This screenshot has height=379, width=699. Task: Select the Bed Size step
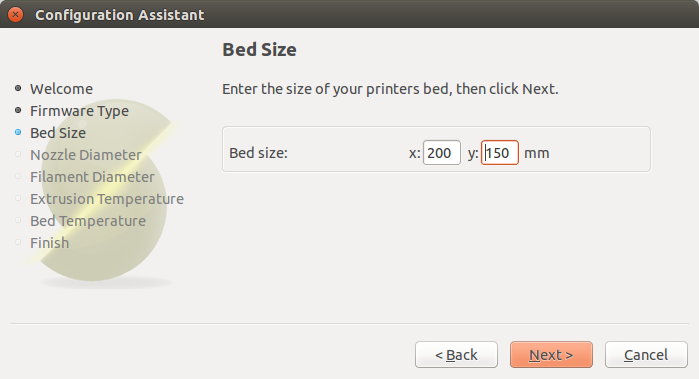pyautogui.click(x=58, y=133)
